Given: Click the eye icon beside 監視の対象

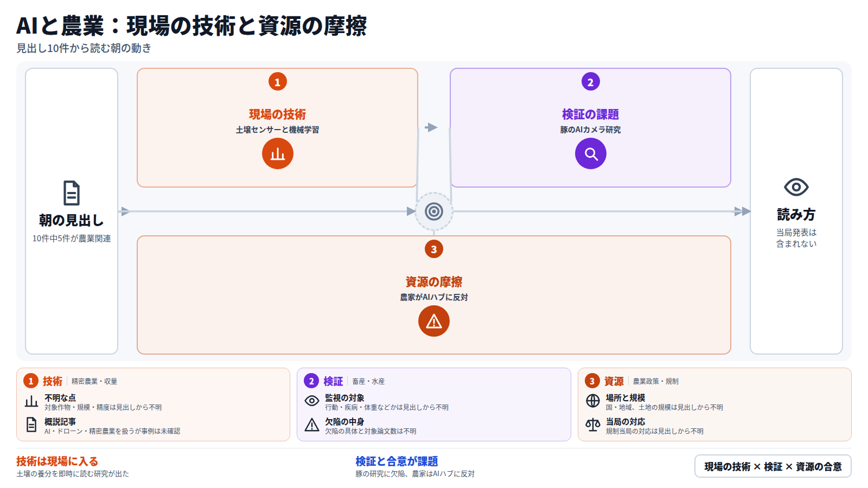Looking at the screenshot, I should click(312, 401).
